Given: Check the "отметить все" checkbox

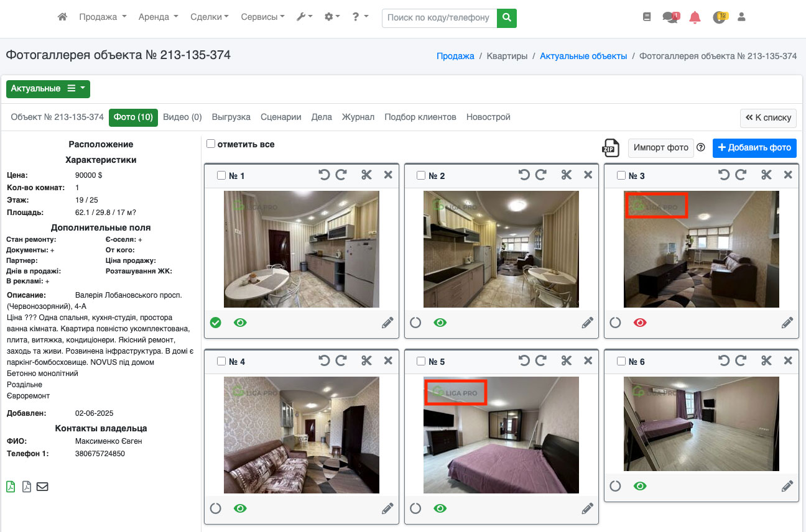Looking at the screenshot, I should pyautogui.click(x=211, y=144).
